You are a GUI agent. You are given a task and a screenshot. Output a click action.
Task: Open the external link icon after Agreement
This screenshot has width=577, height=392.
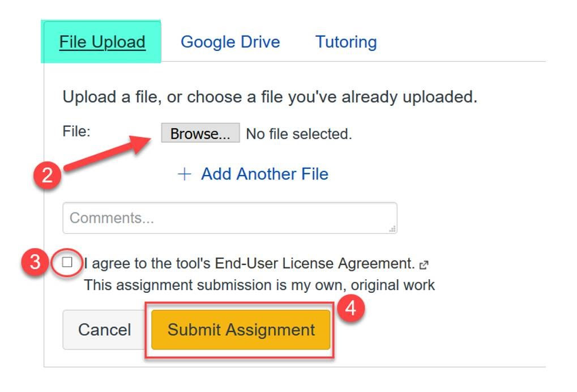pyautogui.click(x=424, y=265)
